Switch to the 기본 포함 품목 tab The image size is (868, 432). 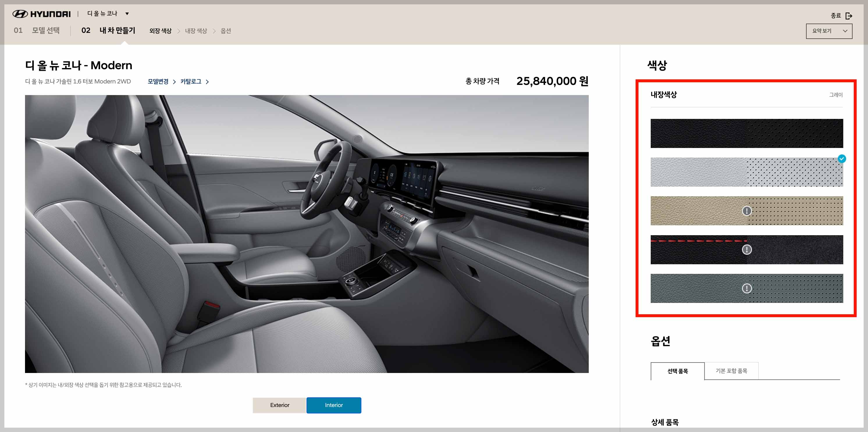731,371
